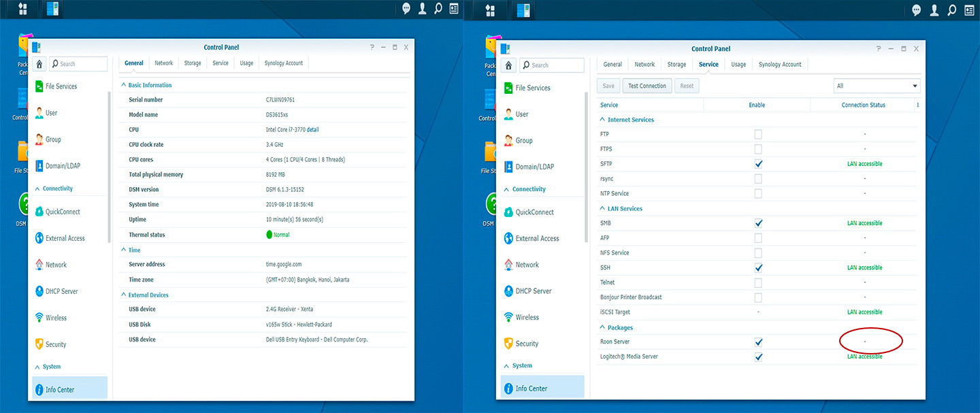
Task: Click the home icon in the Service-tab window
Action: 508,65
